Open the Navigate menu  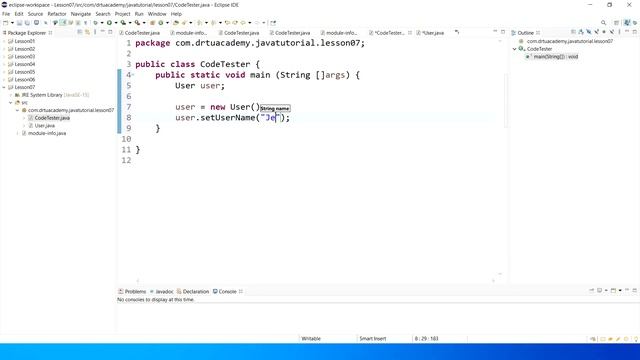[81, 14]
